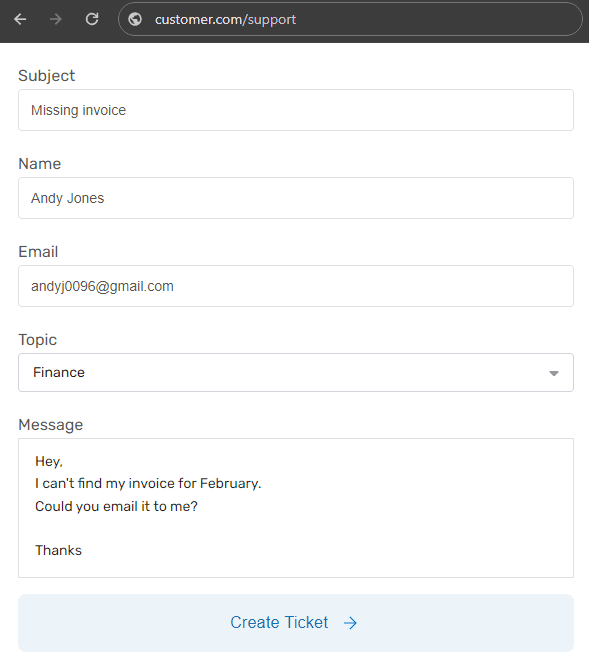Click into the Name field with Andy Jones

click(296, 198)
